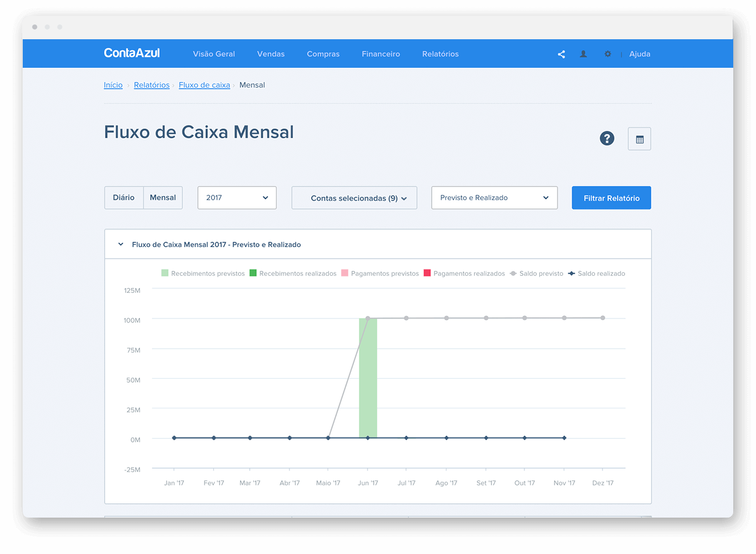Screen dimensions: 756x554
Task: Toggle Saldo previsto legend series
Action: (536, 274)
